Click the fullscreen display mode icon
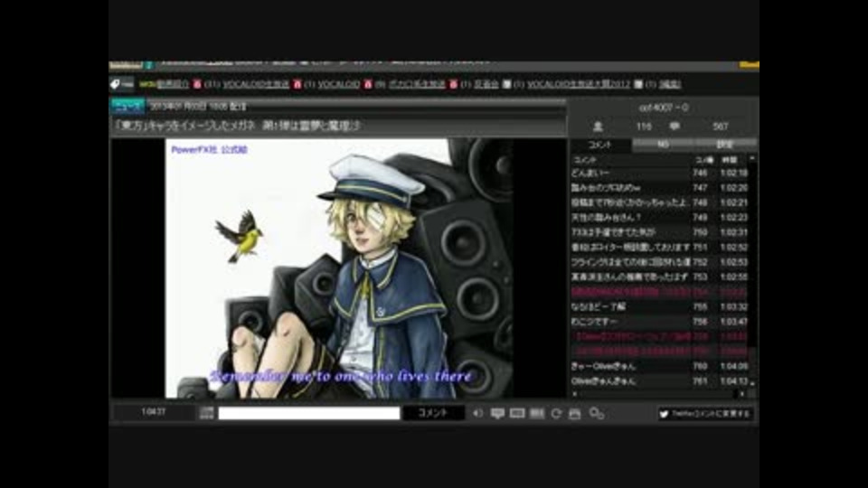 [x=537, y=413]
